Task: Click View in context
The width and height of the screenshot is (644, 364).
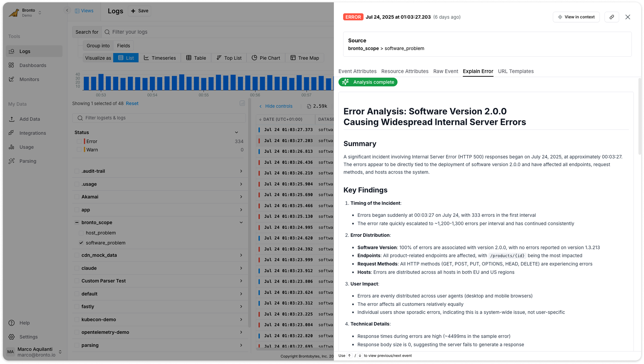Action: pos(576,17)
